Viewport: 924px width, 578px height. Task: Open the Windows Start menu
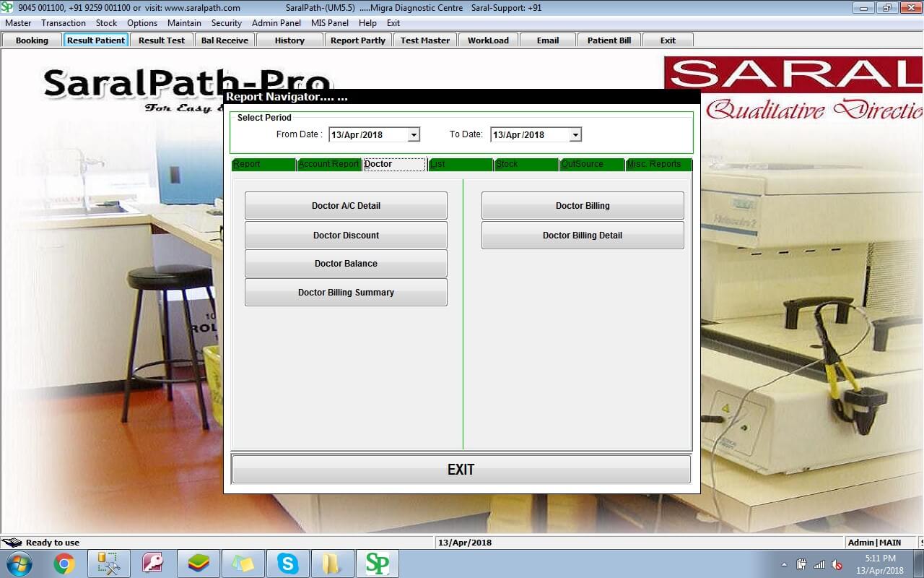(x=18, y=564)
